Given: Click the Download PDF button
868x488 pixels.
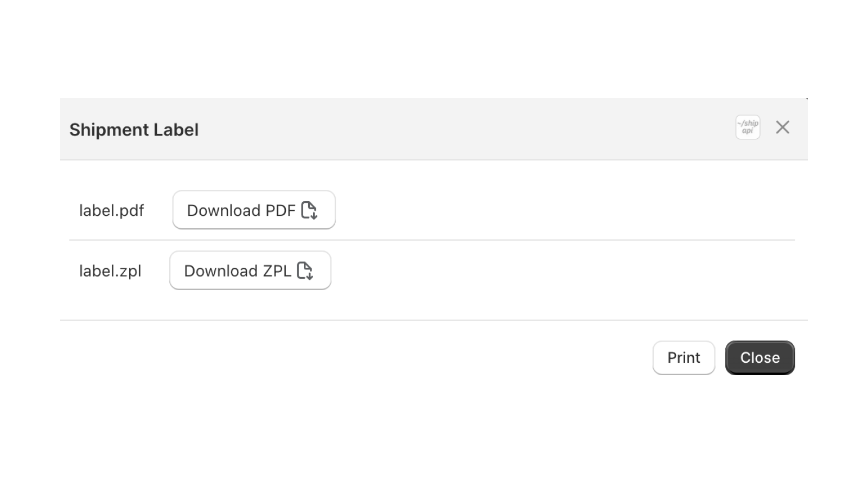Looking at the screenshot, I should tap(253, 210).
